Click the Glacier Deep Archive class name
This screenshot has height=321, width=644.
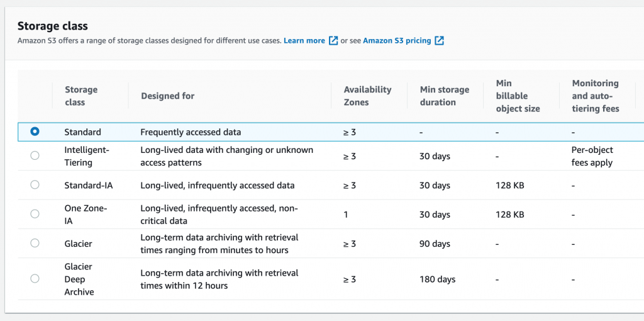(x=79, y=279)
